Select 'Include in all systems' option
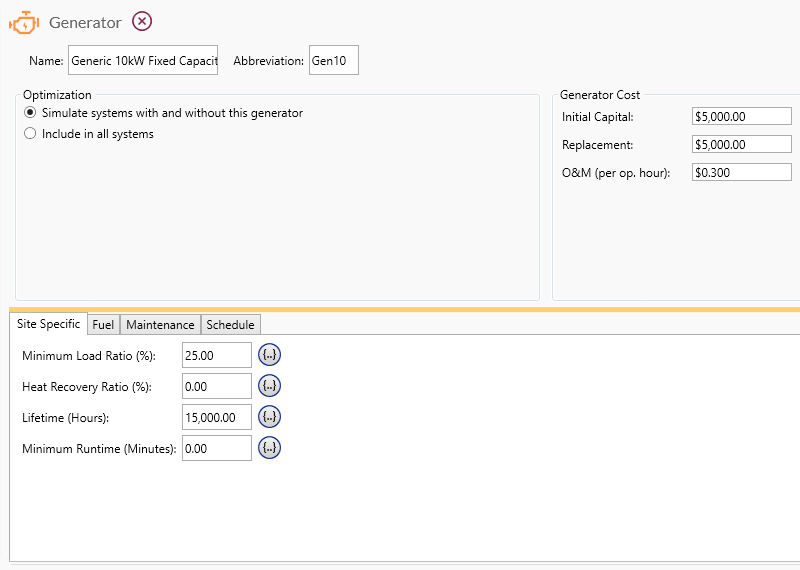Image resolution: width=800 pixels, height=570 pixels. pos(30,133)
